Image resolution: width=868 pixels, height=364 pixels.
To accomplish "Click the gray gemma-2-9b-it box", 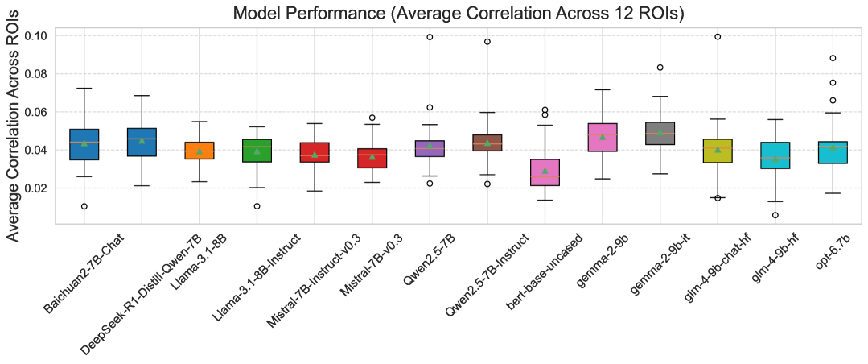I will pyautogui.click(x=660, y=134).
